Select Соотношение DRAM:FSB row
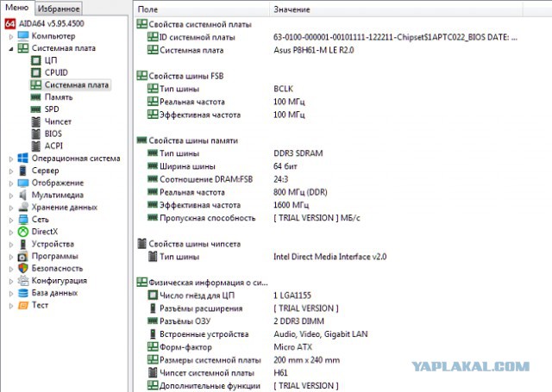Viewport: 552px width, 392px height. click(x=217, y=179)
